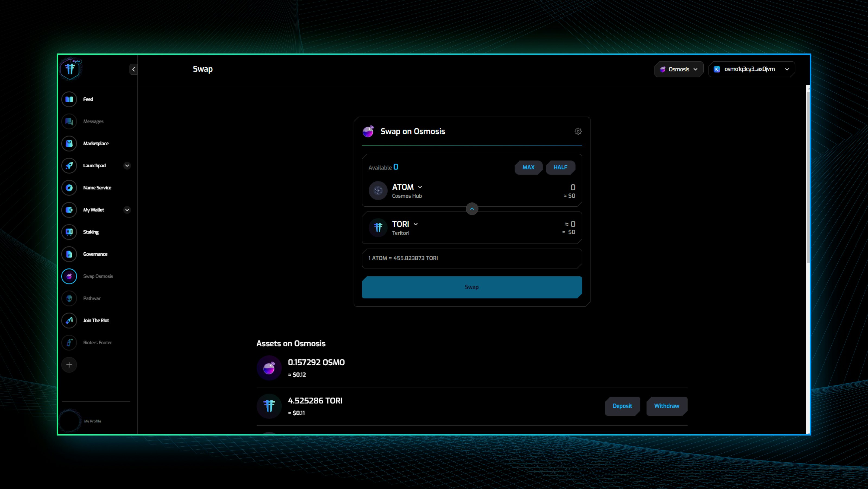Image resolution: width=868 pixels, height=489 pixels.
Task: Click the '≈ $0.11' TORI value
Action: [296, 413]
